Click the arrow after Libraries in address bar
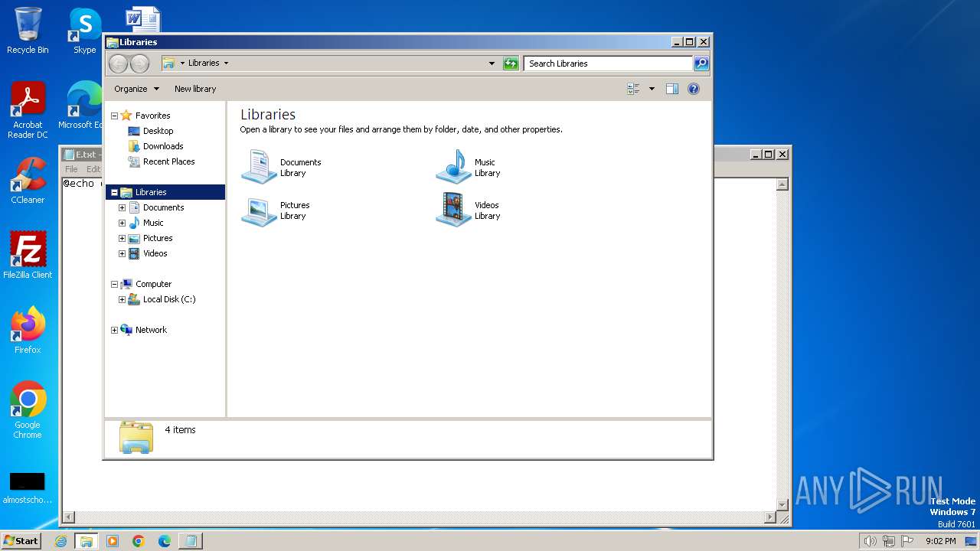The image size is (980, 551). pyautogui.click(x=226, y=64)
